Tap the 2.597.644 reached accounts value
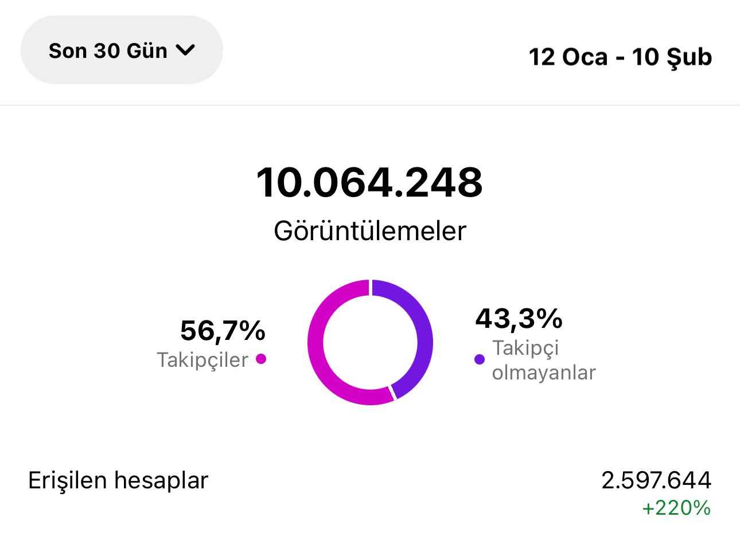 click(x=656, y=480)
